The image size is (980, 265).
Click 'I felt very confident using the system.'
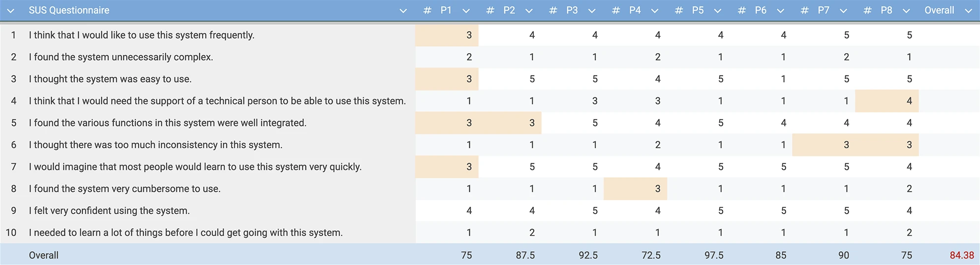click(109, 211)
